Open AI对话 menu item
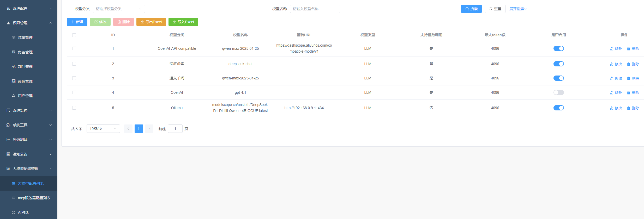Viewport: 644px width, 219px height. (29, 212)
